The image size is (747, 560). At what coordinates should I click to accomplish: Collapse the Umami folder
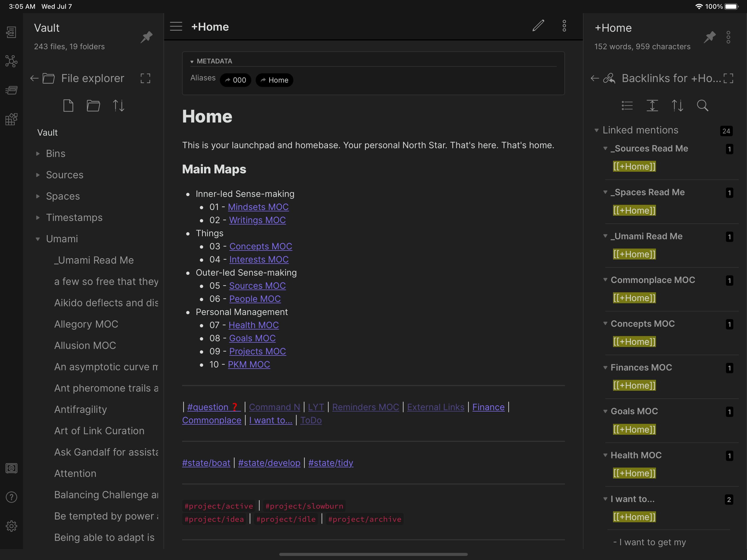click(38, 239)
